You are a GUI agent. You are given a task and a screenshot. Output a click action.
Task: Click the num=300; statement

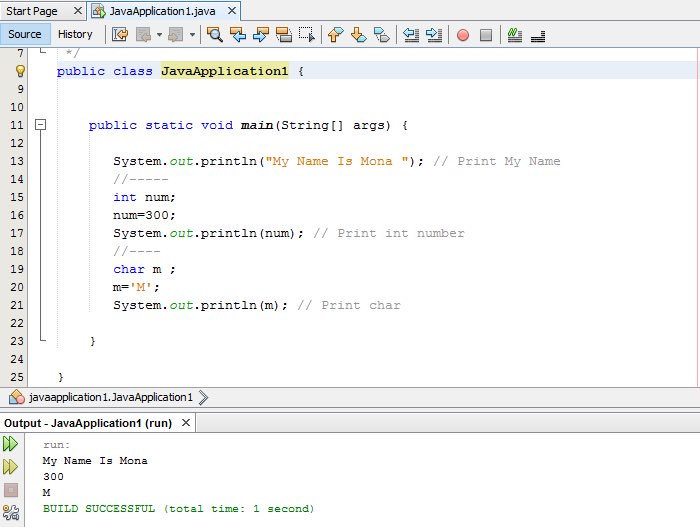144,215
